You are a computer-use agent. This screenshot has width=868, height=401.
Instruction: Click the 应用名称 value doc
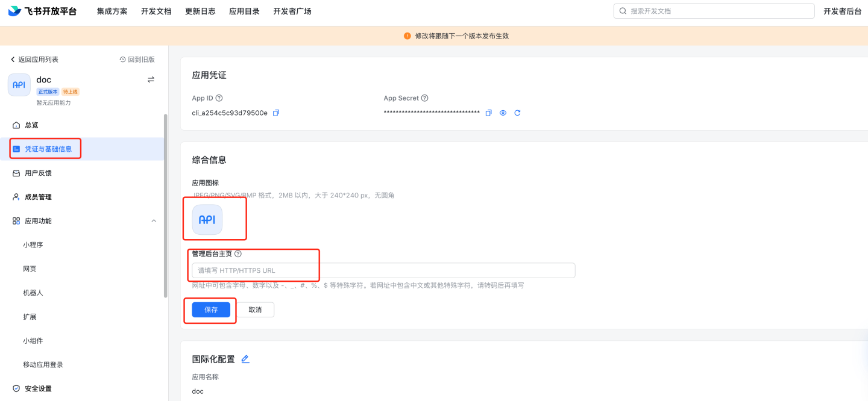pyautogui.click(x=198, y=391)
